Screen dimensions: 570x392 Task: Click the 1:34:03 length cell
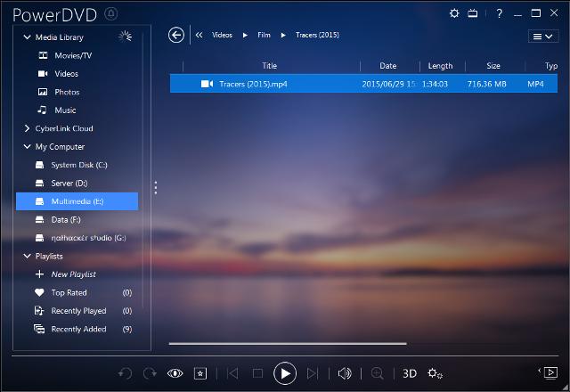tap(435, 84)
